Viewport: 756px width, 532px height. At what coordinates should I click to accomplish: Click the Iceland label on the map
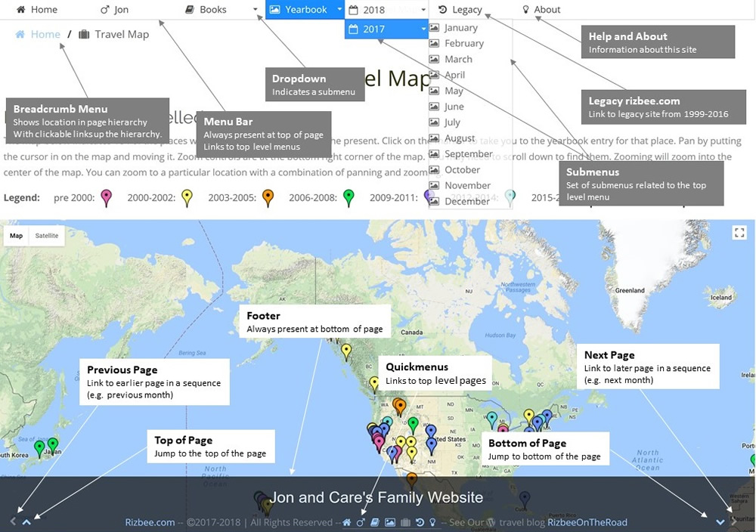tap(720, 298)
